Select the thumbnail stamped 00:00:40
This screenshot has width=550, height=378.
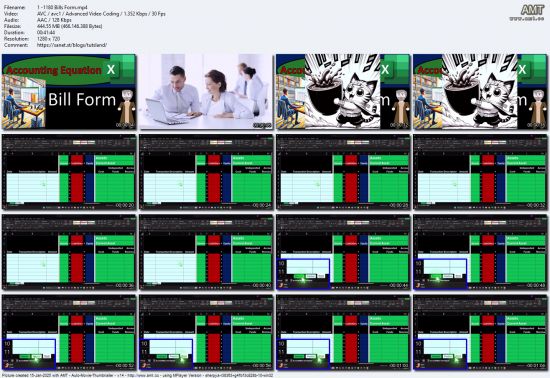click(x=206, y=252)
